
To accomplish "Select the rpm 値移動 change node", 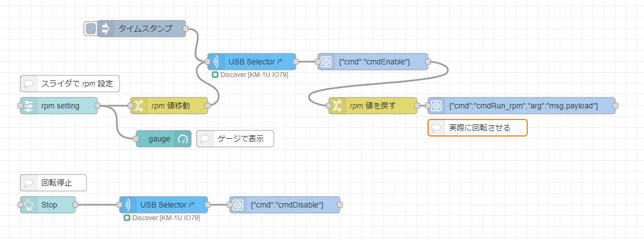I will (169, 106).
